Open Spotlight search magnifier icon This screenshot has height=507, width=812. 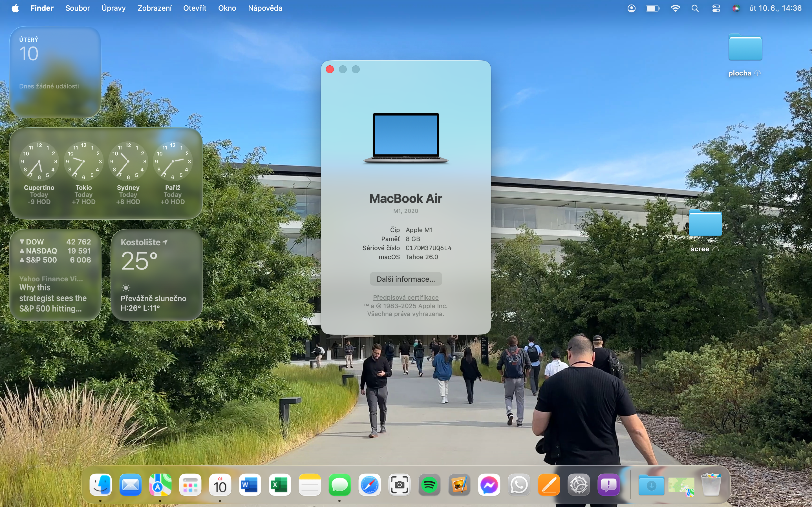695,8
